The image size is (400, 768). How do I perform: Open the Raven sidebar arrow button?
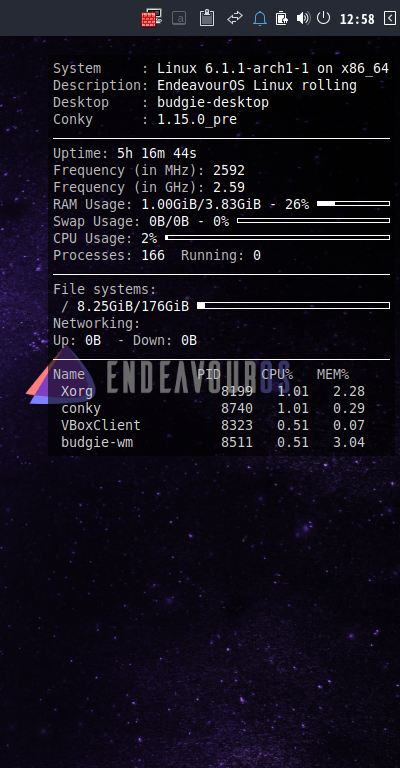tap(390, 19)
